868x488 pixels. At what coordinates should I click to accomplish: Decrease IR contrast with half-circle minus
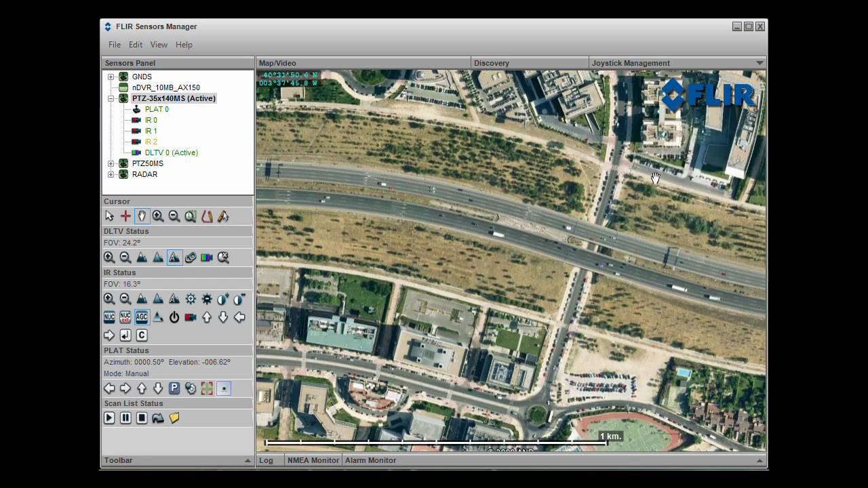239,299
